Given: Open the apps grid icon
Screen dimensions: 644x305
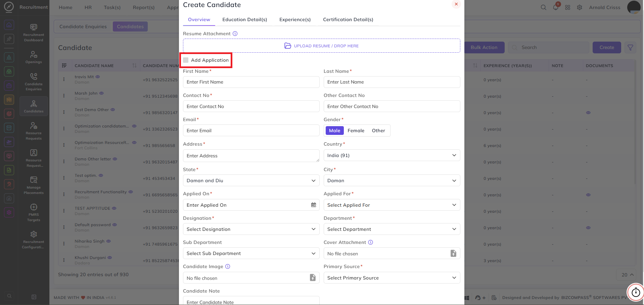Looking at the screenshot, I should [567, 7].
